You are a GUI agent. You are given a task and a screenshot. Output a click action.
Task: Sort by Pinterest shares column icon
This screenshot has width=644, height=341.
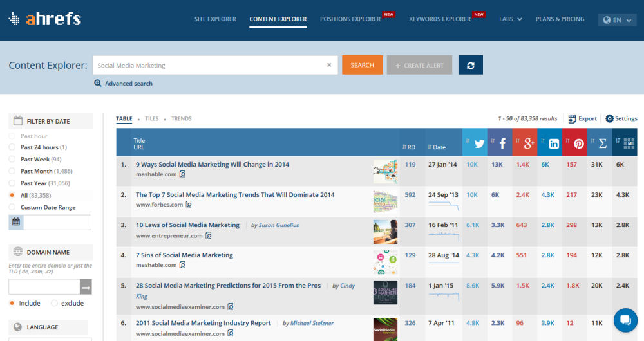click(x=579, y=143)
